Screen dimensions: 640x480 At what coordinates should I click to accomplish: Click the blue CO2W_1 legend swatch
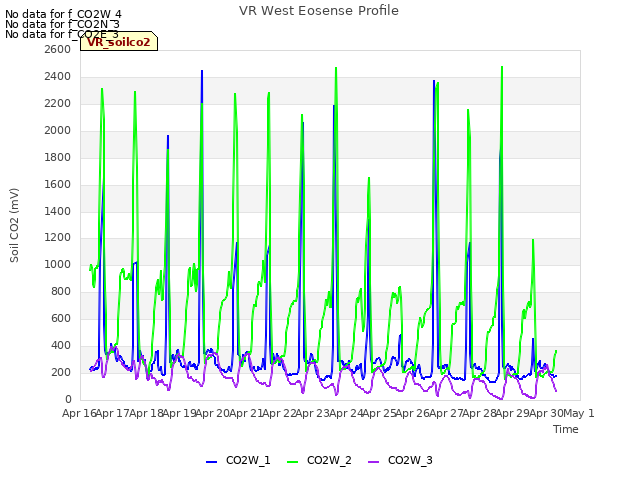pyautogui.click(x=211, y=462)
